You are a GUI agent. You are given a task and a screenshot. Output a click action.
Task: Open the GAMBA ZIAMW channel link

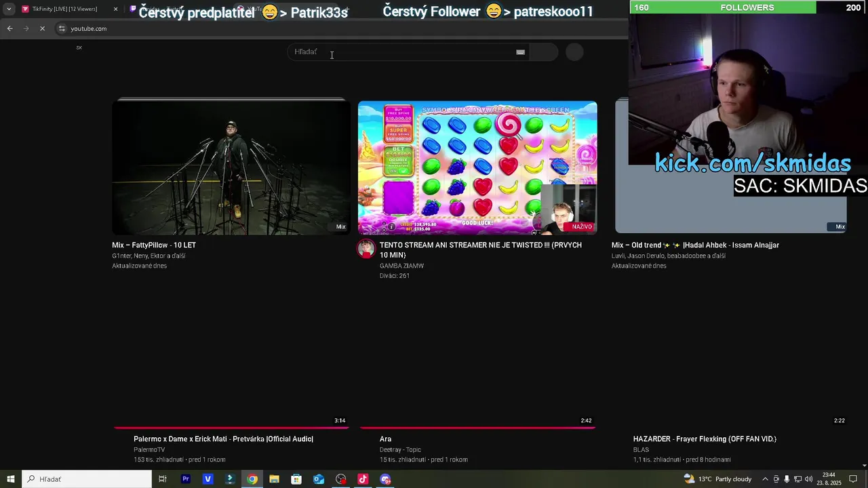pos(401,266)
